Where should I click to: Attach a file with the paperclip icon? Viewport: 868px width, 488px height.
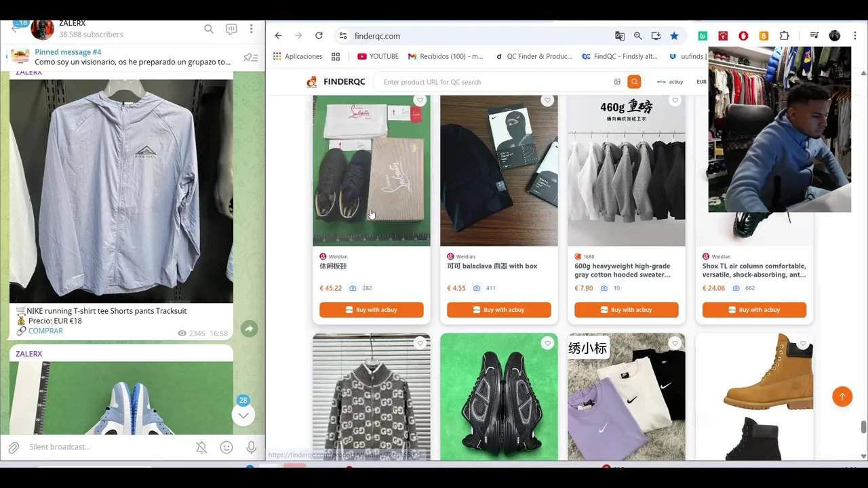click(14, 447)
